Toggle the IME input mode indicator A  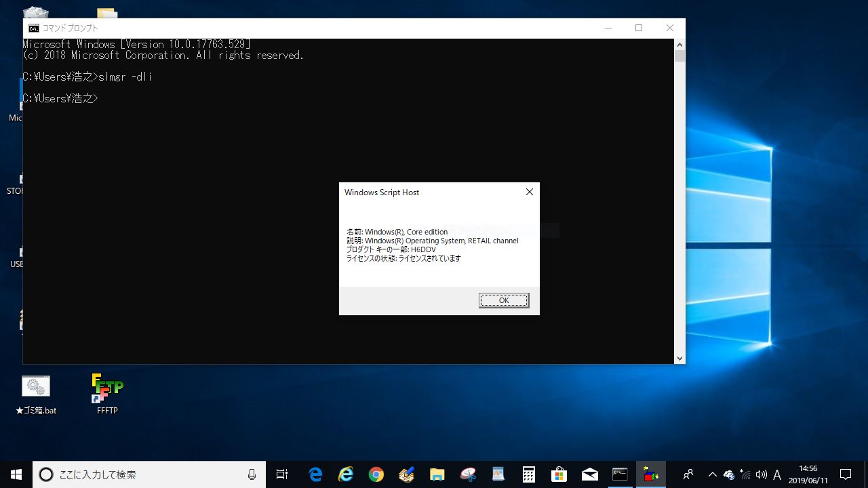coord(777,474)
